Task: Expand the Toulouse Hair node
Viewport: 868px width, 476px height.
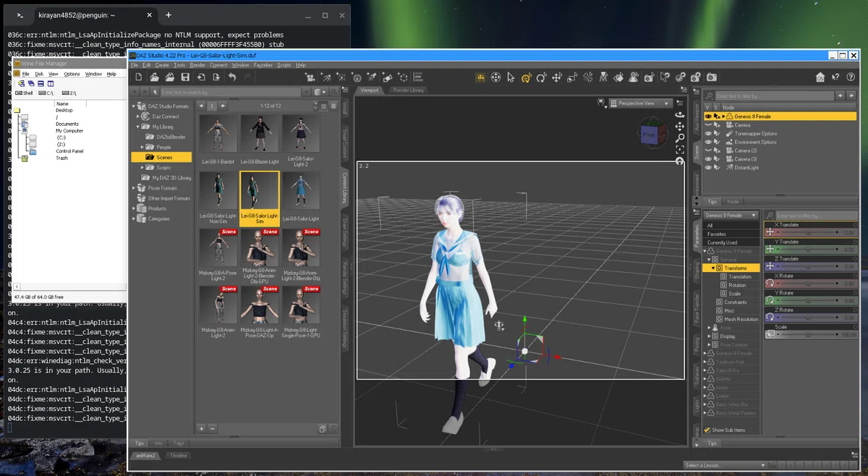Action: pos(706,362)
